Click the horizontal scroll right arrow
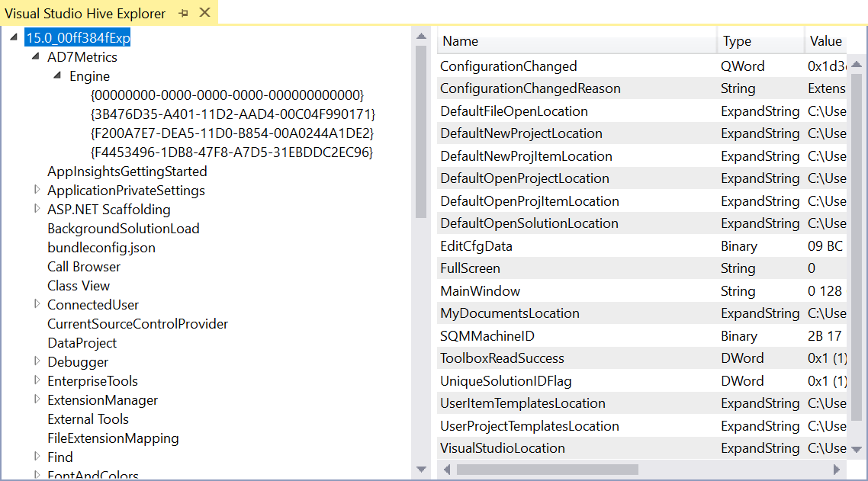Viewport: 868px width, 481px height. [x=837, y=470]
